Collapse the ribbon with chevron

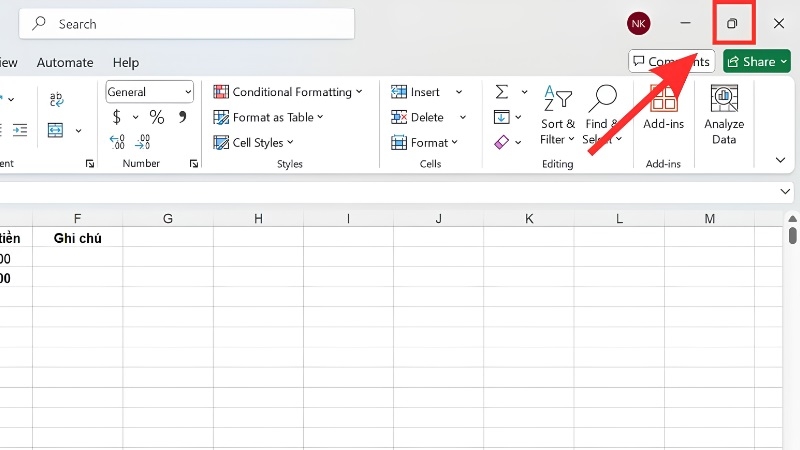tap(780, 160)
